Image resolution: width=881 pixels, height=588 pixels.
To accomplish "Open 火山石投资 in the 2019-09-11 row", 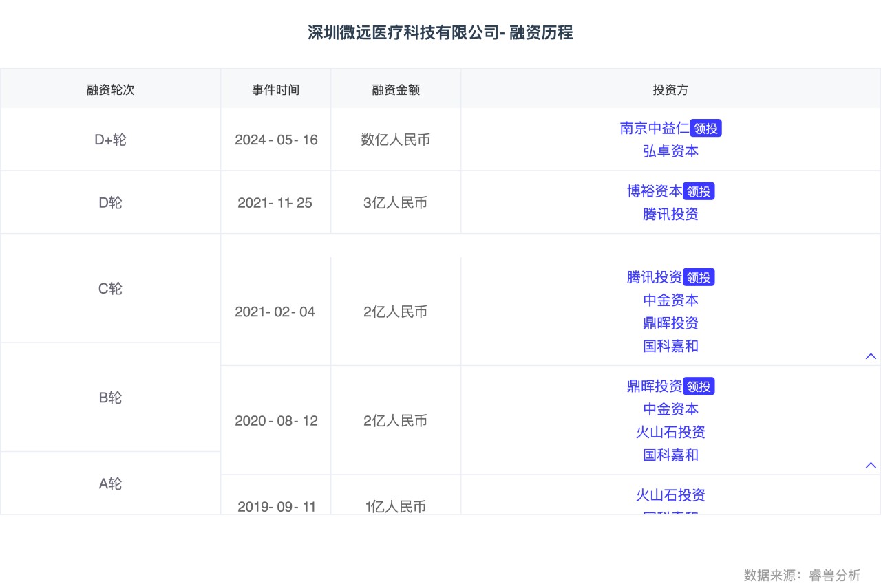I will (670, 495).
